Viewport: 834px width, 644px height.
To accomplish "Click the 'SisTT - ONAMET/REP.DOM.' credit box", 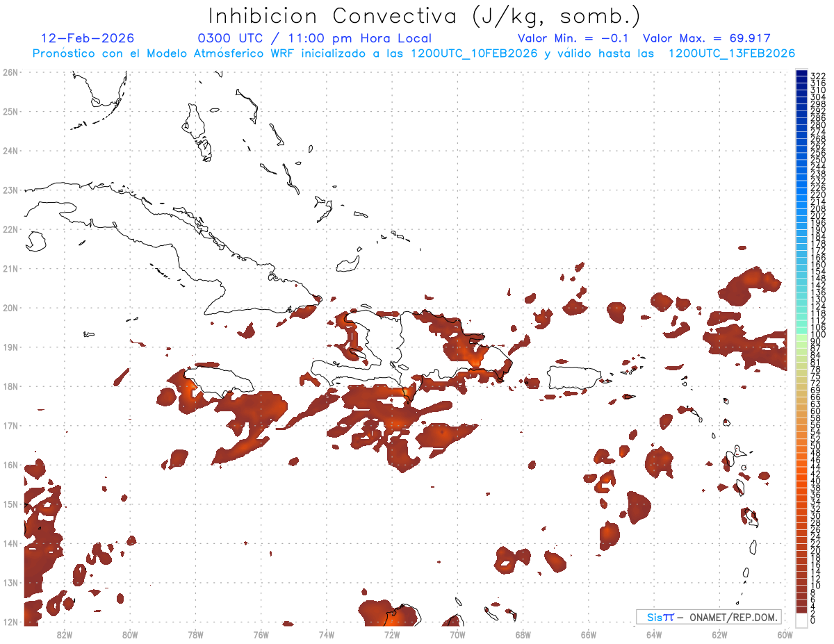I will pyautogui.click(x=709, y=617).
